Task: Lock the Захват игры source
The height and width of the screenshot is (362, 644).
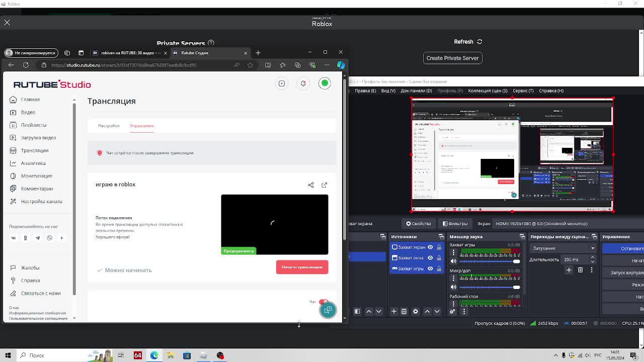Action: [x=439, y=268]
